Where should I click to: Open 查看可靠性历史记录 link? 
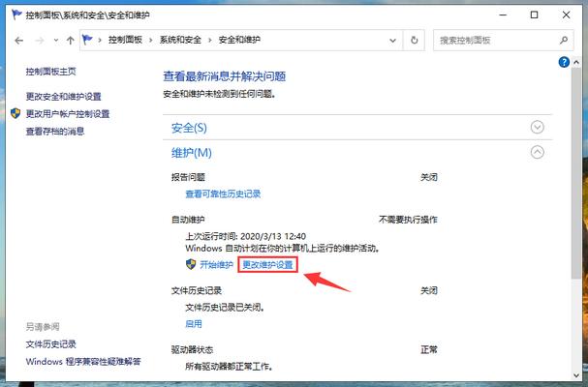223,194
